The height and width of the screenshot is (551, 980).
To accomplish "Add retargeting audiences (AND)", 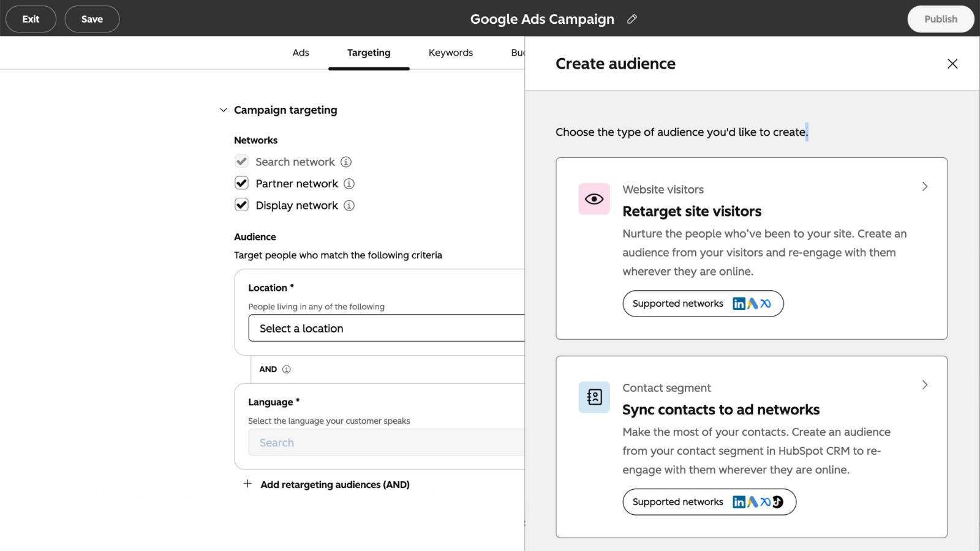I will (335, 484).
